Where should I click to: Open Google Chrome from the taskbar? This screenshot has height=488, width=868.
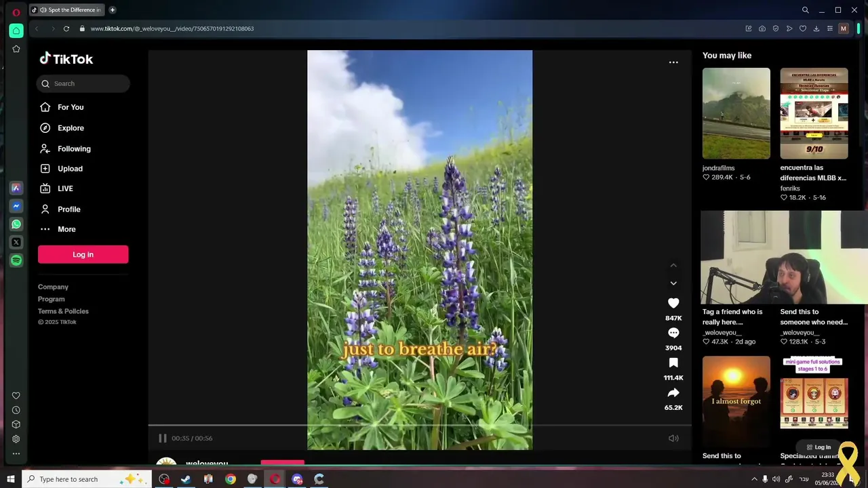(x=231, y=479)
